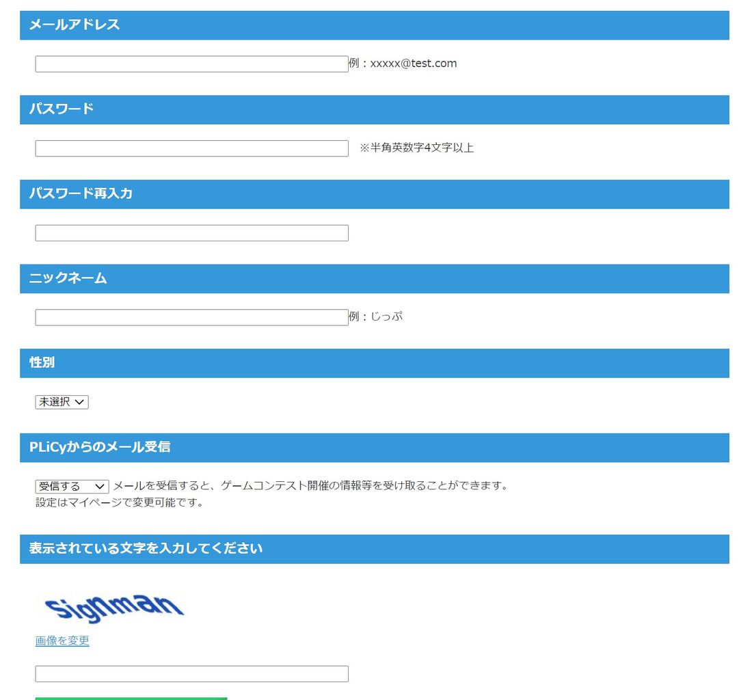Screen dimensions: 754x700
Task: Click the 画像を変更 link to change image
Action: point(62,641)
